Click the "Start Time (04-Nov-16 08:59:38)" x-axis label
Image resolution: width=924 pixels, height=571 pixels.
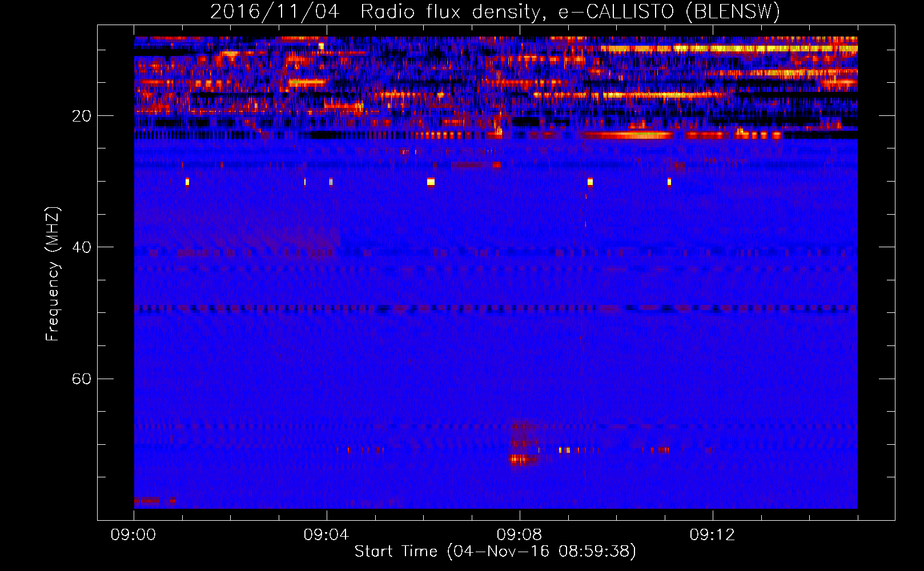pos(495,552)
